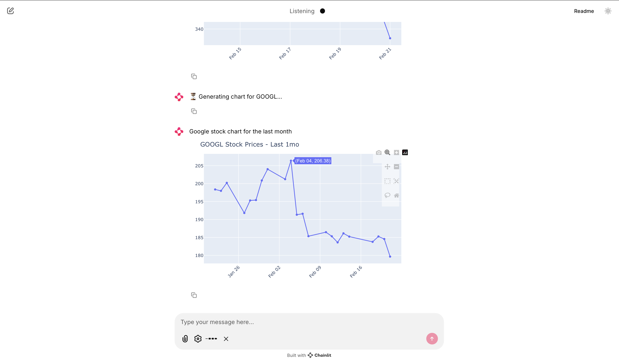Open chat settings gear

point(198,339)
